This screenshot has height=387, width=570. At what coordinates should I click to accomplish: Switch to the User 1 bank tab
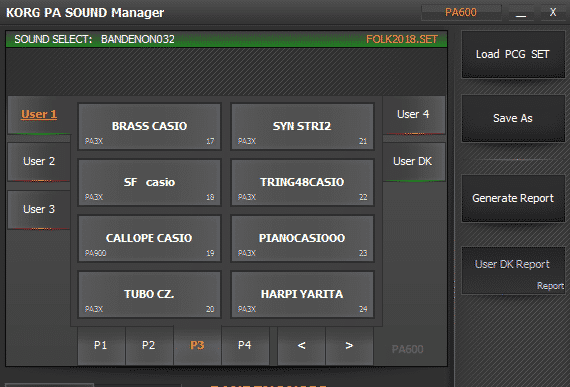tap(39, 114)
